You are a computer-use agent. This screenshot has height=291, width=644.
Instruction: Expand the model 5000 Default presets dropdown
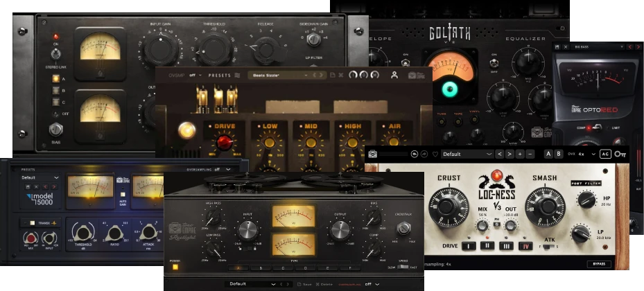point(40,177)
